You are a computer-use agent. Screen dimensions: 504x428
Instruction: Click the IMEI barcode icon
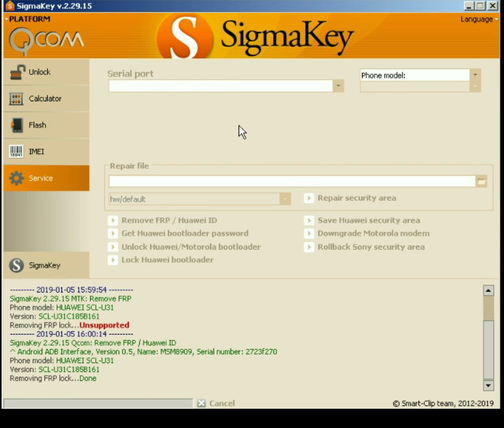[16, 151]
